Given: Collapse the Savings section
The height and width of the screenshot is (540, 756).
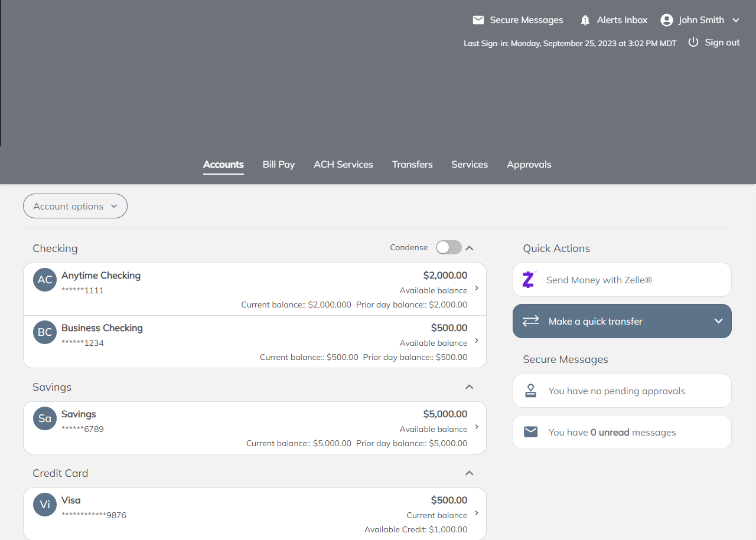Looking at the screenshot, I should pos(470,387).
